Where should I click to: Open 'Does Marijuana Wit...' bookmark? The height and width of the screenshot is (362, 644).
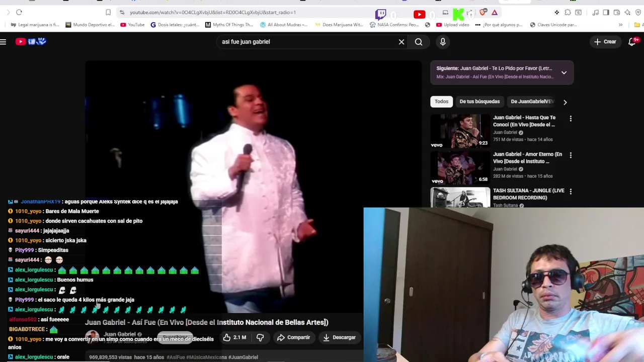pyautogui.click(x=339, y=25)
